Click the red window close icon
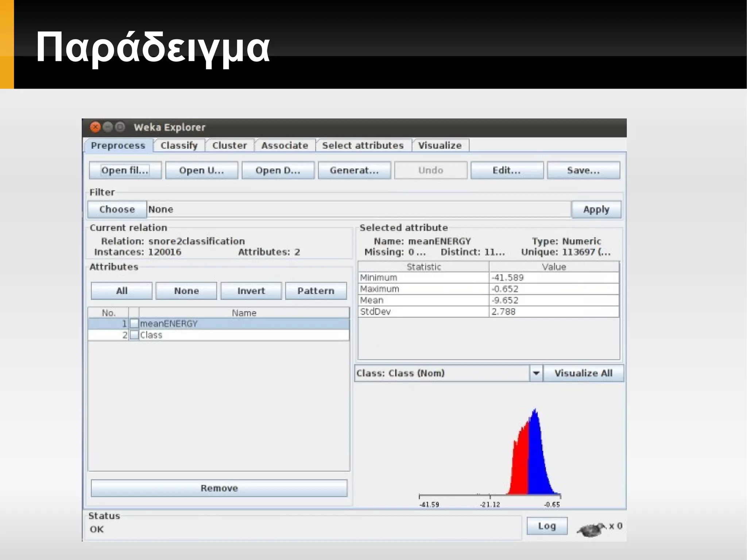The height and width of the screenshot is (560, 747). tap(95, 127)
